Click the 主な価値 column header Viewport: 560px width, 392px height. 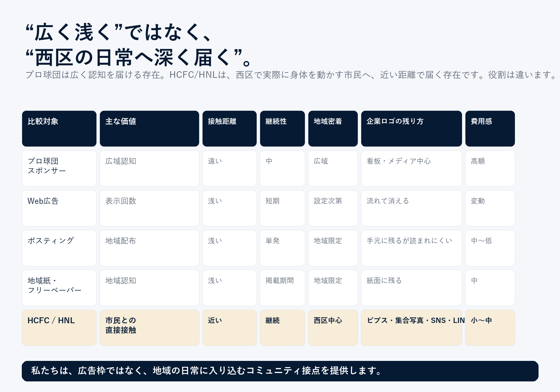(149, 128)
